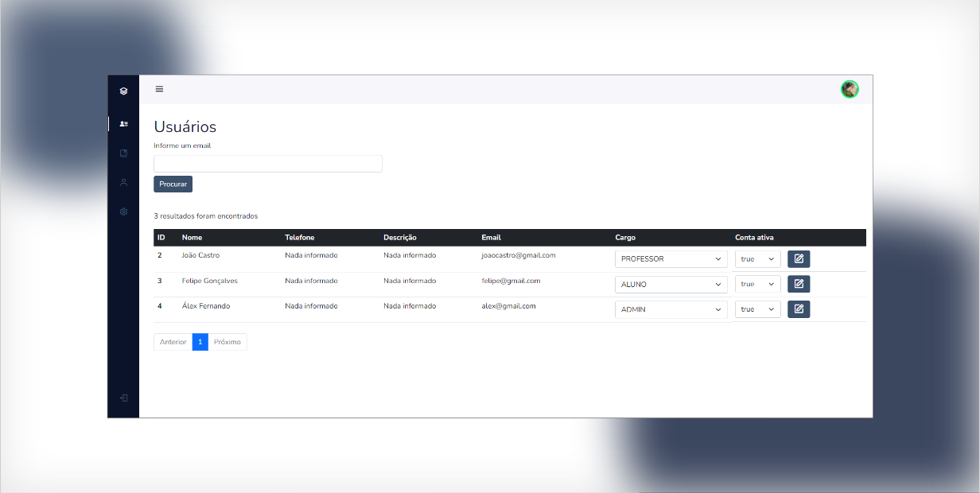980x493 pixels.
Task: Open Felipe Gonçalves's Conta ativa dropdown
Action: point(758,284)
